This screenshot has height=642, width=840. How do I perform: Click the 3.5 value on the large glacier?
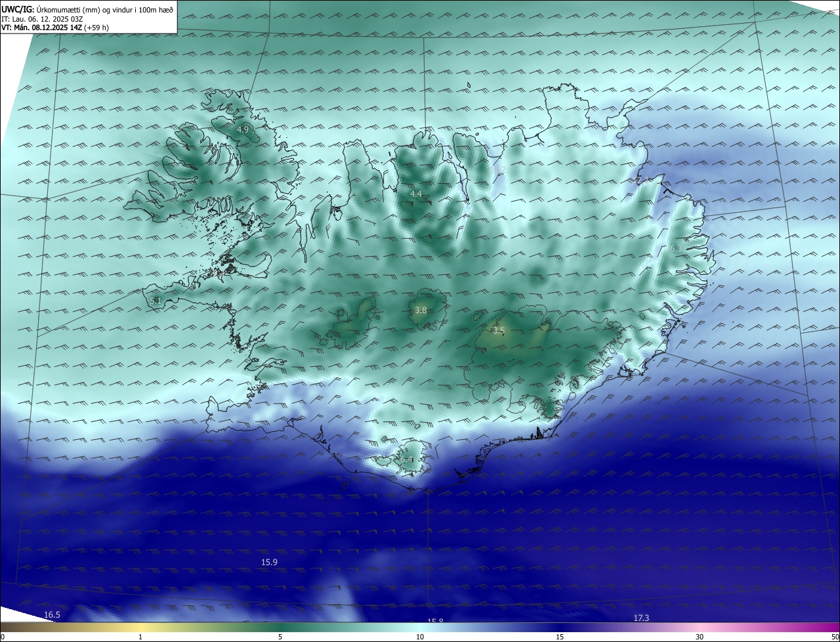[499, 331]
